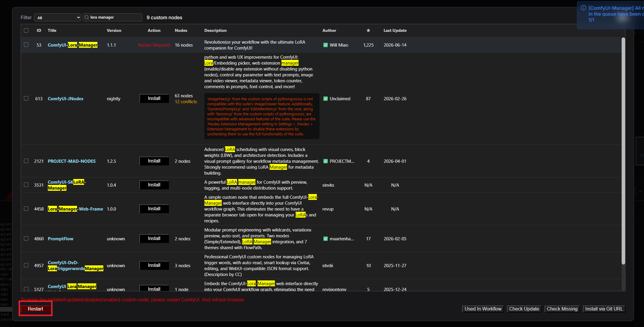Open the ComfyUI-Lora-Manager title link

(x=73, y=45)
